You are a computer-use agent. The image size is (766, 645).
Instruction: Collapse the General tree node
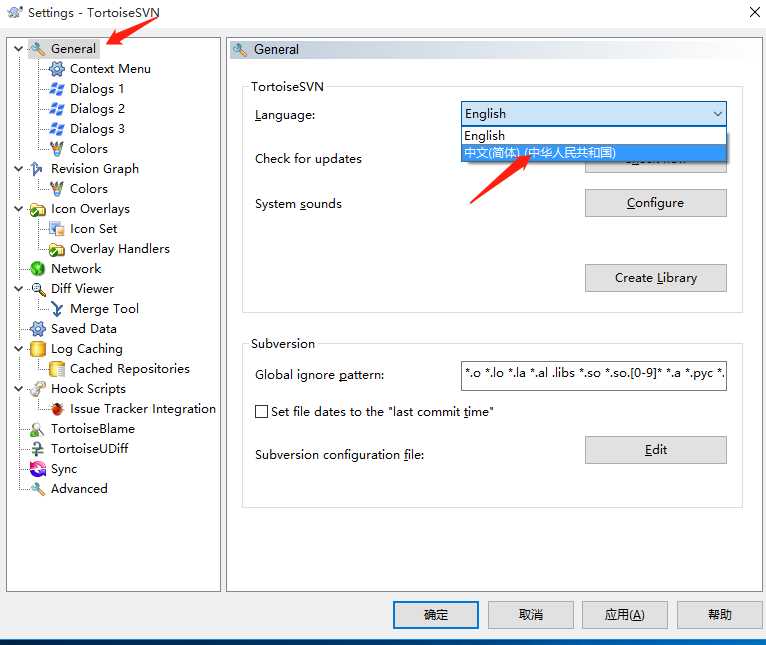19,49
